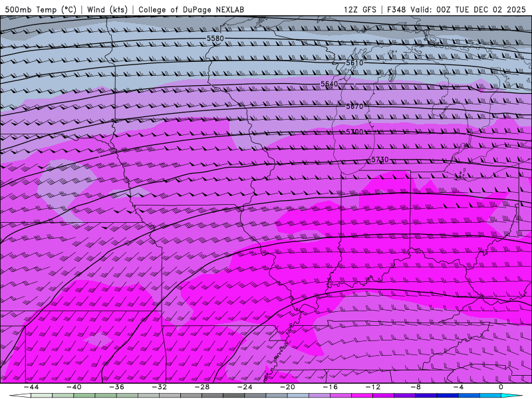Click the "12Z GFS" model run label
Viewport: 532px width, 399px height.
(360, 9)
